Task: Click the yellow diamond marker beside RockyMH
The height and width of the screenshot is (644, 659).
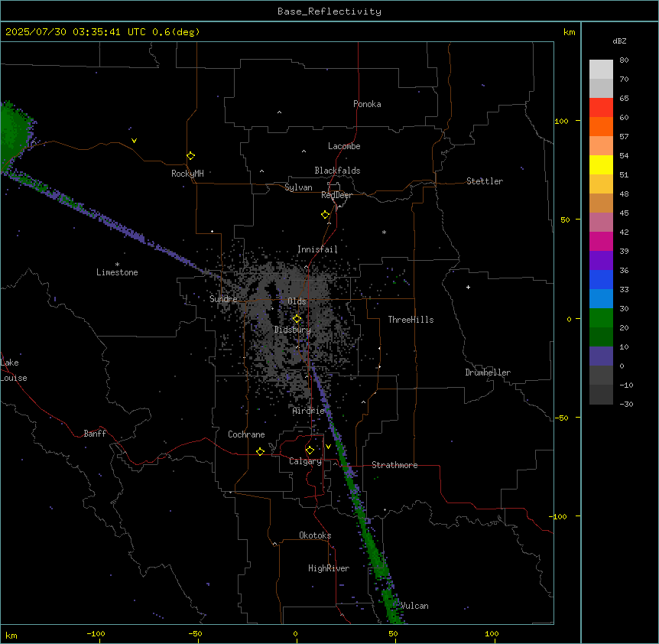Action: pos(190,156)
